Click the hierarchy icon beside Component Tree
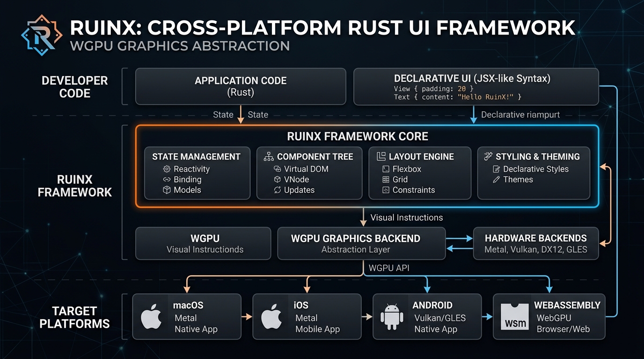 tap(269, 157)
